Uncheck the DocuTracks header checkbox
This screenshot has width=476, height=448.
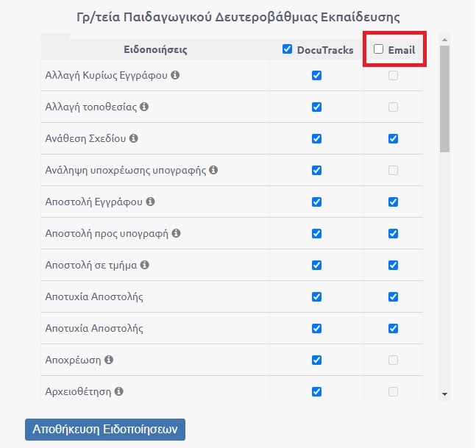point(288,49)
